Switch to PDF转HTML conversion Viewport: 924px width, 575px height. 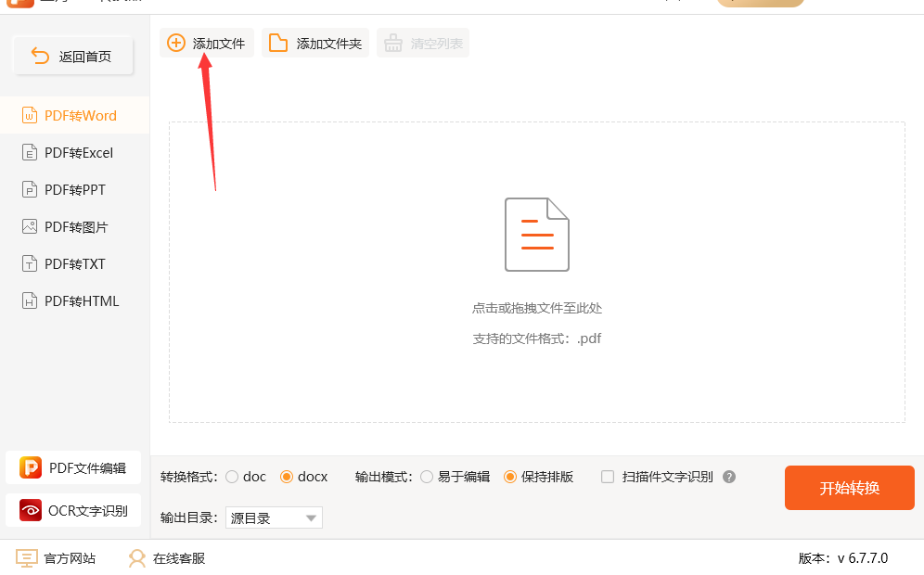pos(75,300)
